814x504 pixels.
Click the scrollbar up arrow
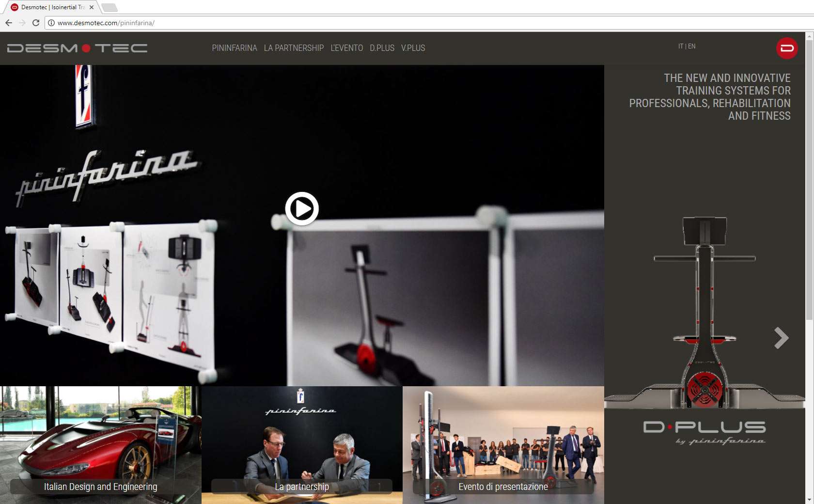coord(809,36)
